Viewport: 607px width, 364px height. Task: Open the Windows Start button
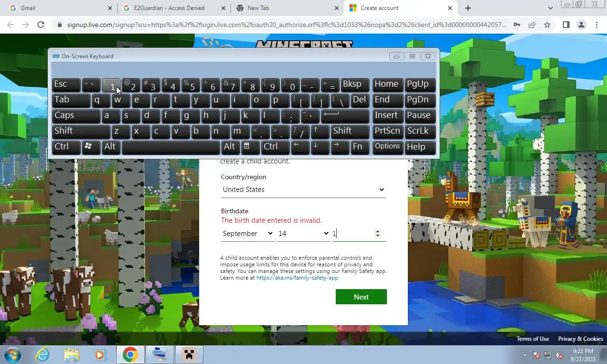(x=12, y=355)
